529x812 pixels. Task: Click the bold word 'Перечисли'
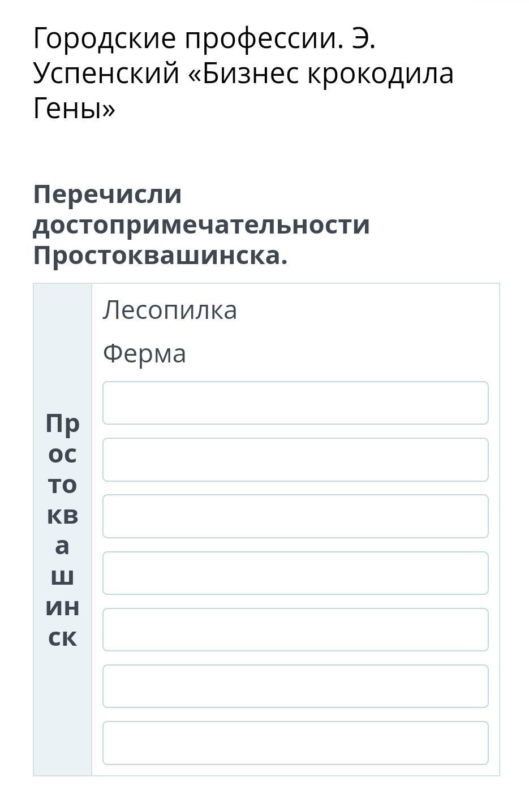click(107, 195)
